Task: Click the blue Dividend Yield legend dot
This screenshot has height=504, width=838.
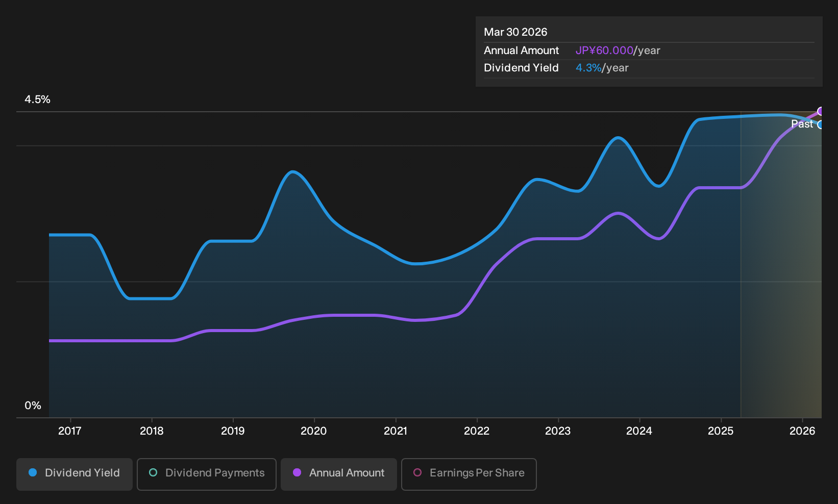Action: [33, 473]
